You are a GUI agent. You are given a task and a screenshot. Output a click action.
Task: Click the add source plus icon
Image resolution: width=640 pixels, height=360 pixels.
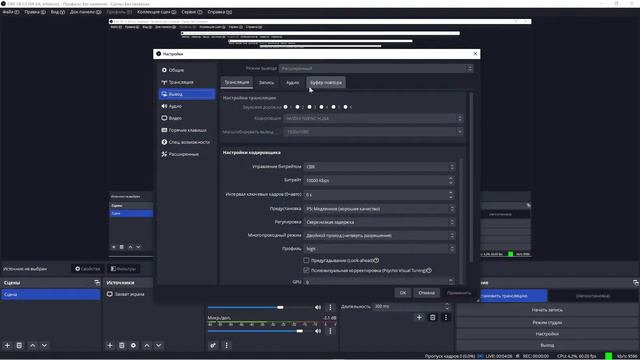109,345
